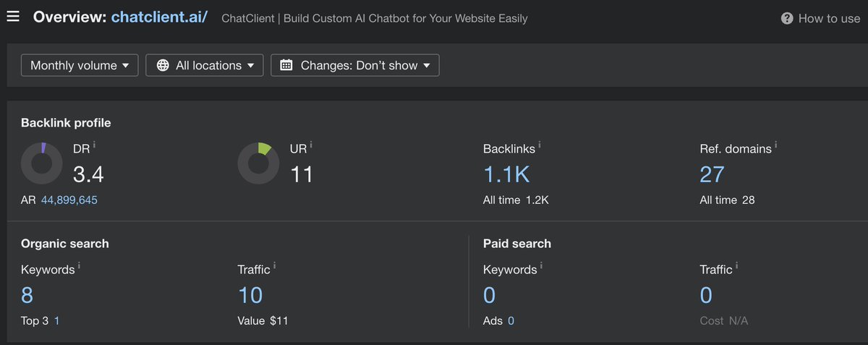Click the Paid Keywords info icon
The height and width of the screenshot is (345, 868).
(541, 265)
